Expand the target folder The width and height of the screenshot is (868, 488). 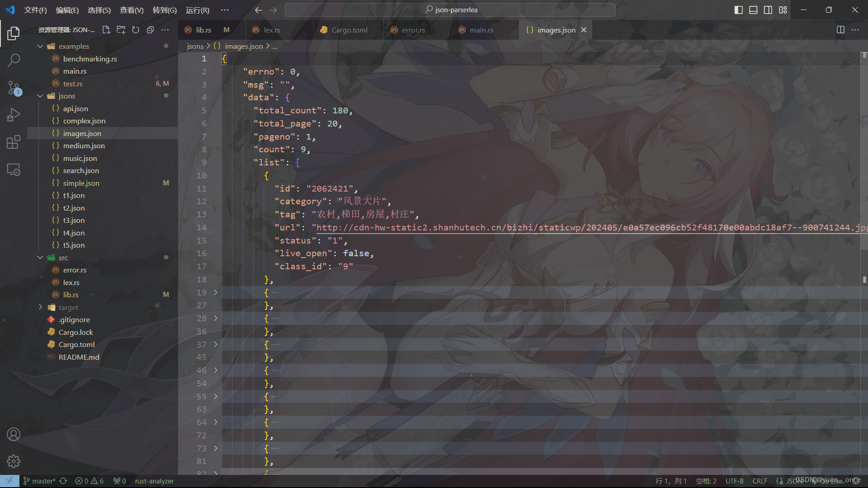(40, 307)
